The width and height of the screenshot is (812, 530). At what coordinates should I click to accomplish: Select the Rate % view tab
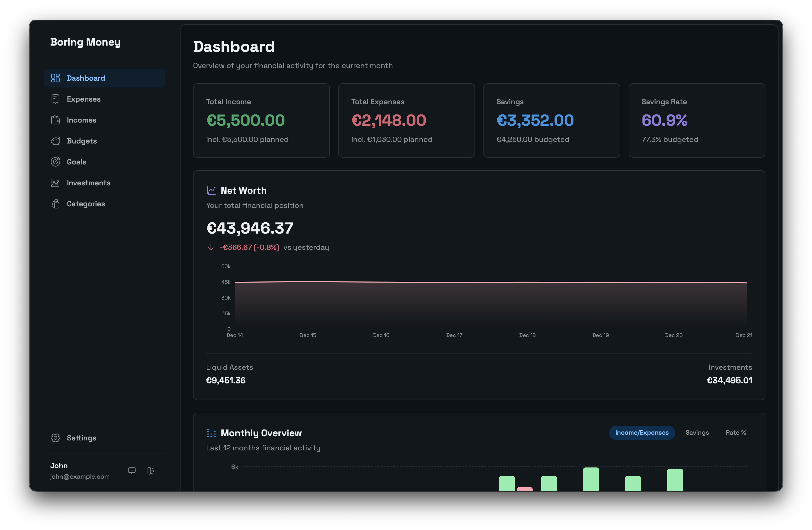pos(736,433)
